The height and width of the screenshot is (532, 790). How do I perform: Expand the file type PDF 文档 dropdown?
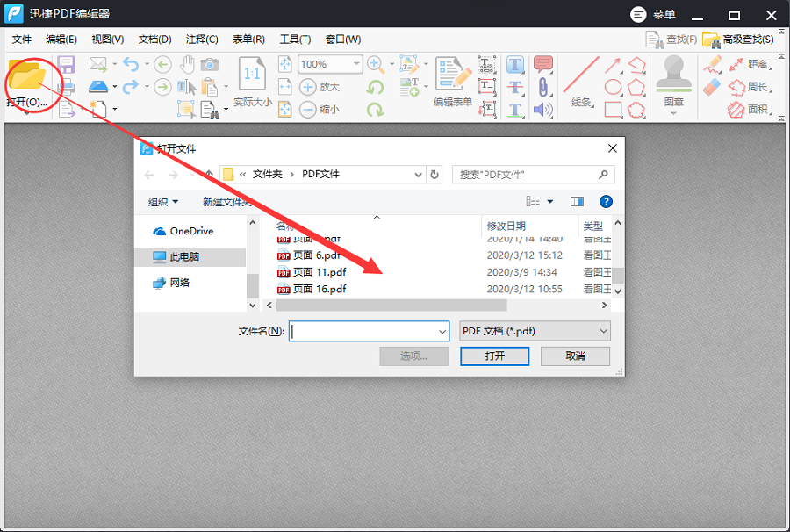(603, 331)
